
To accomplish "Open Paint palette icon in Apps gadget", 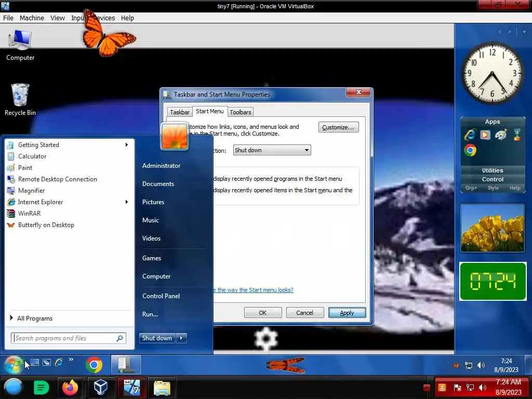I will [x=501, y=135].
